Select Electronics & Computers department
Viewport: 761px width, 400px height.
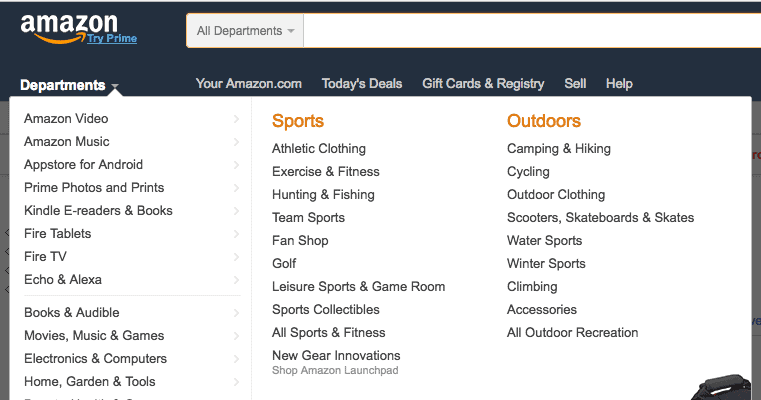(95, 359)
